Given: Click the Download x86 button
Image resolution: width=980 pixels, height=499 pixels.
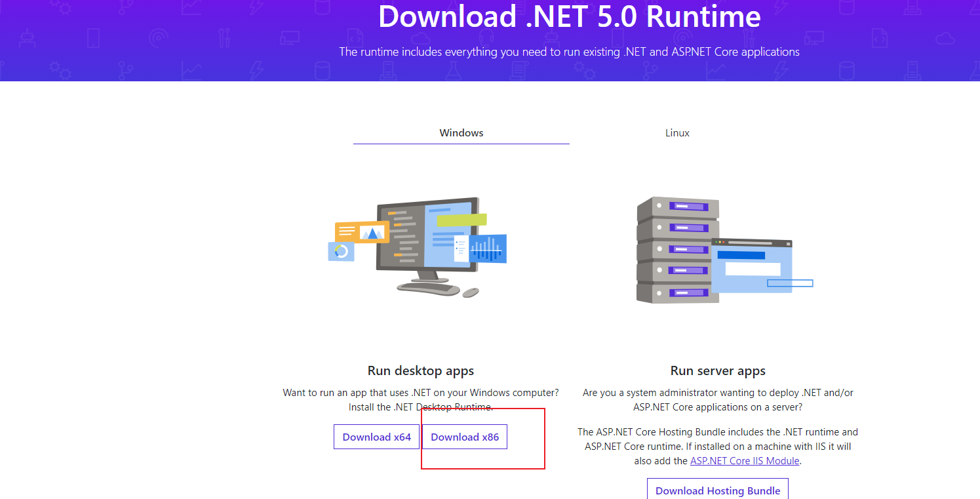Looking at the screenshot, I should tap(465, 437).
